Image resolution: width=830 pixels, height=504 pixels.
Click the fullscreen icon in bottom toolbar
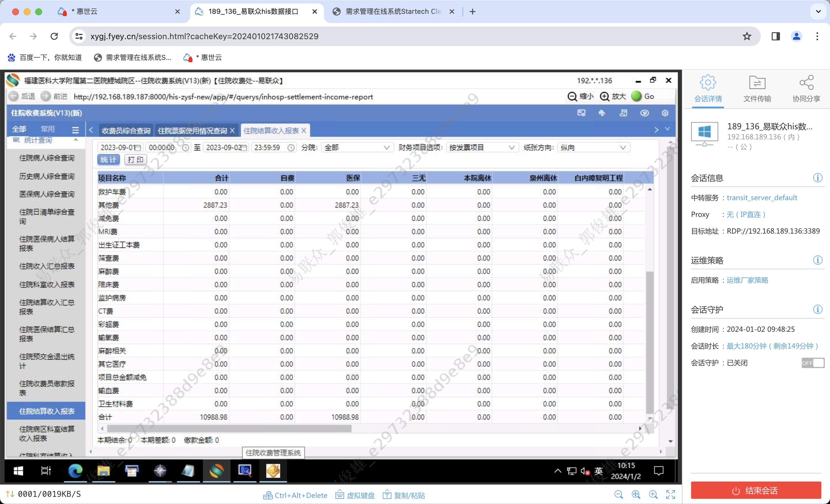coord(670,494)
